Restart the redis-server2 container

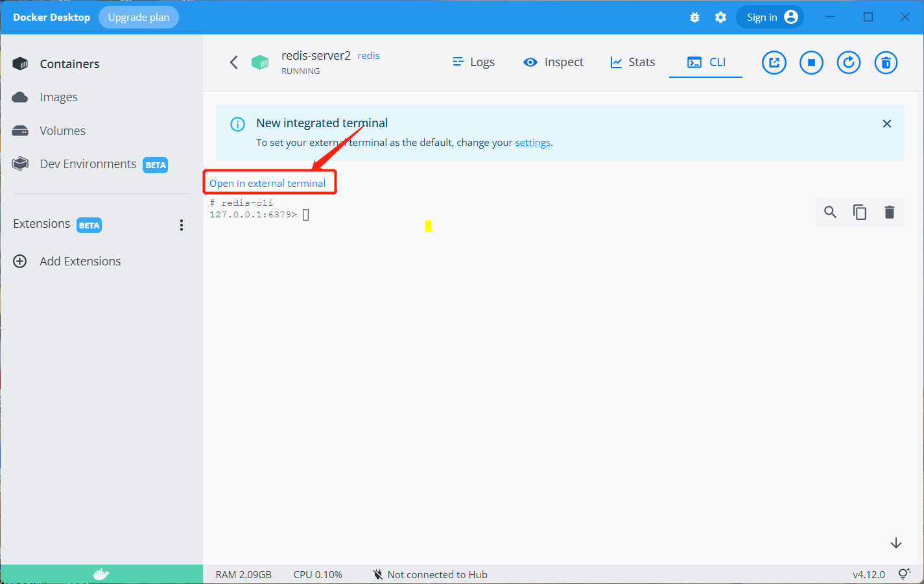click(849, 63)
